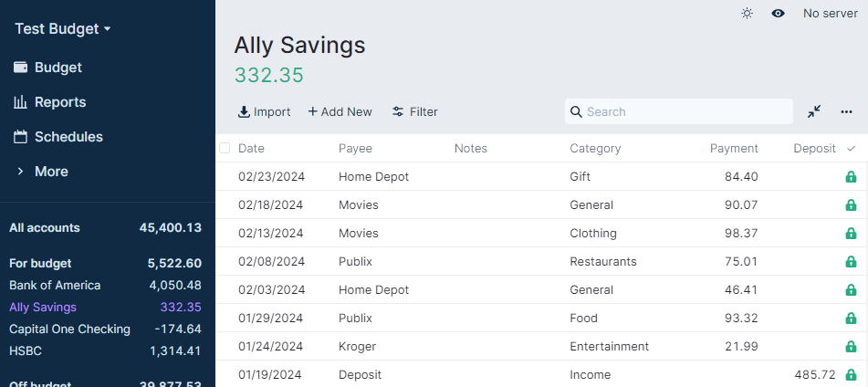Go to the Reports page

click(59, 102)
